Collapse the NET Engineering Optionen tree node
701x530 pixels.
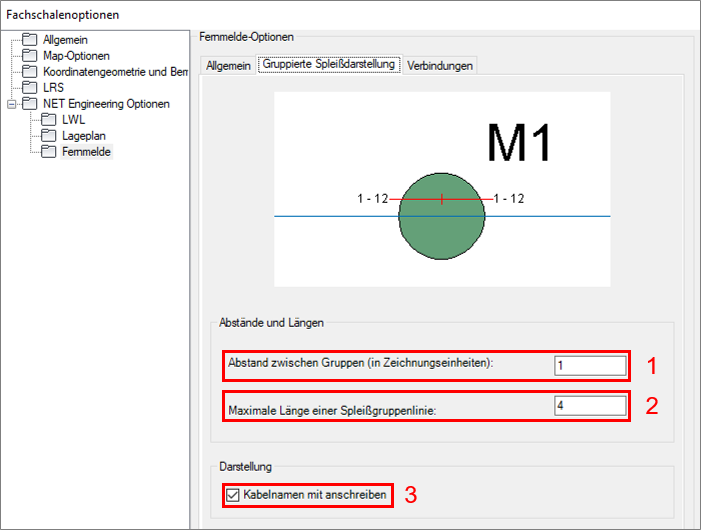[x=11, y=104]
